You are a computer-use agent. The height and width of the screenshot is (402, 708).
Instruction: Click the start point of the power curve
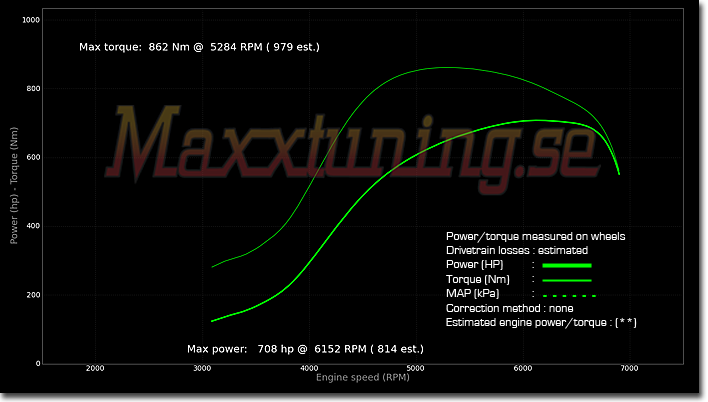coord(212,321)
